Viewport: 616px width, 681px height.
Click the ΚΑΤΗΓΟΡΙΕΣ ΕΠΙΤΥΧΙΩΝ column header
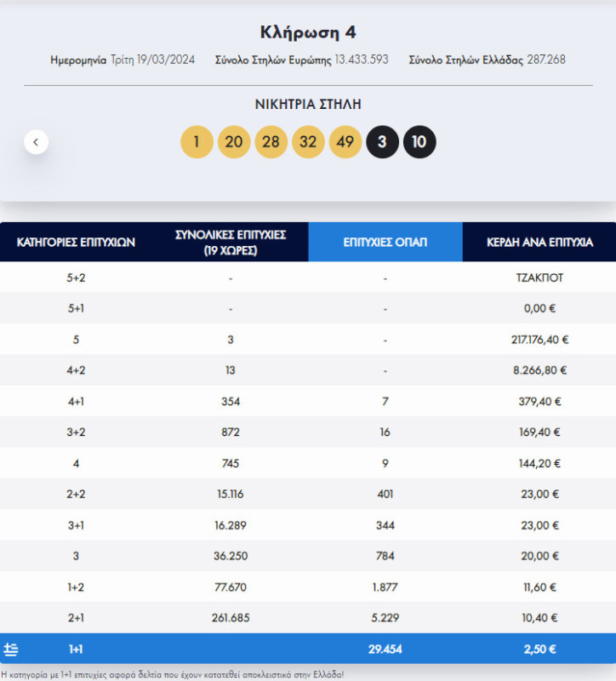77,243
